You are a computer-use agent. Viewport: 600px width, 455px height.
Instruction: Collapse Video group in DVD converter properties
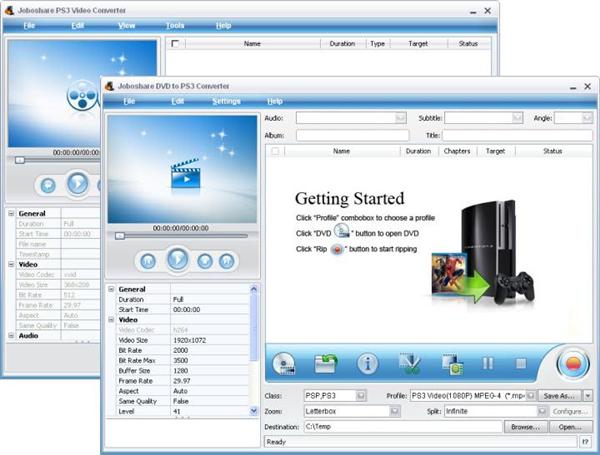(x=111, y=320)
